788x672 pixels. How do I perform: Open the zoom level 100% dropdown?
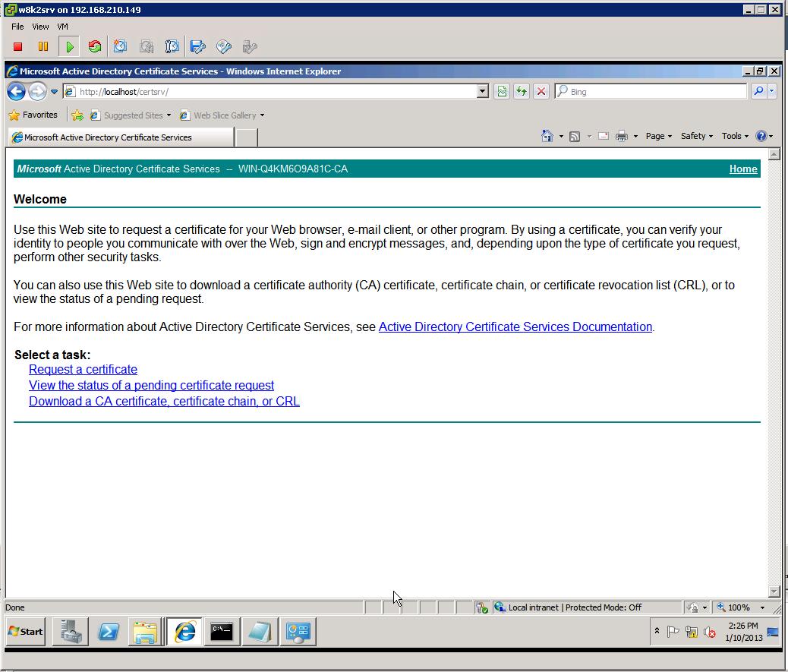click(x=762, y=607)
